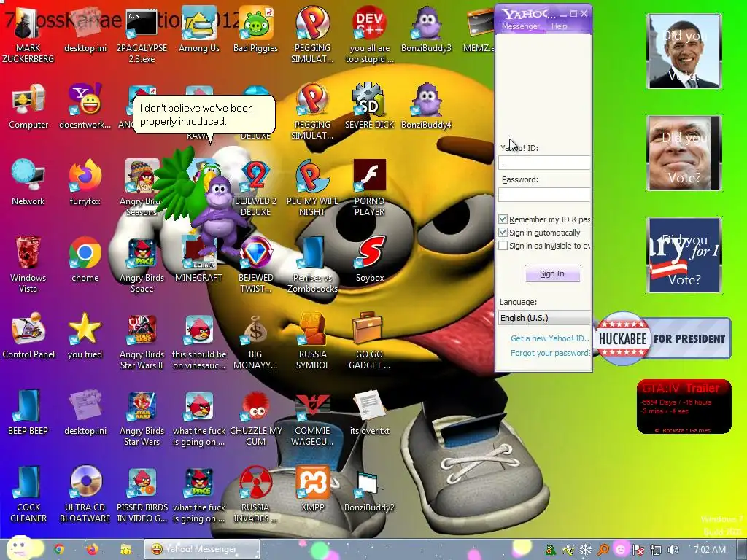Click the McCain 'Did you Vote?' gadget

pos(684,153)
